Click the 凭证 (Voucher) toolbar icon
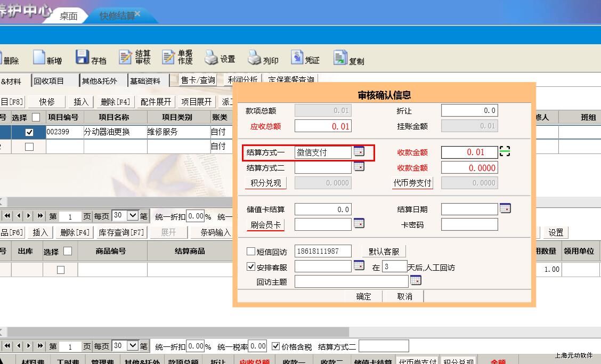 (x=297, y=58)
